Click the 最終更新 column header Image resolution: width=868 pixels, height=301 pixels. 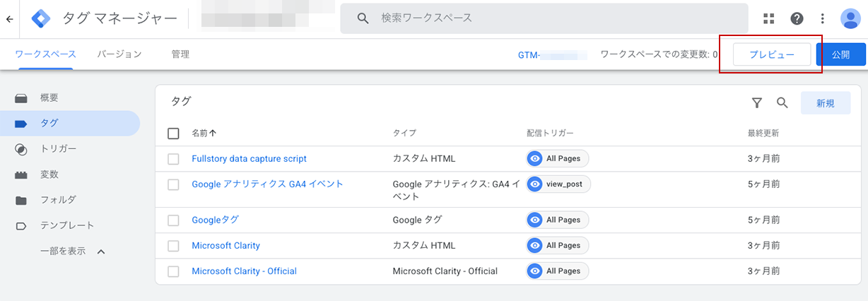(x=763, y=133)
